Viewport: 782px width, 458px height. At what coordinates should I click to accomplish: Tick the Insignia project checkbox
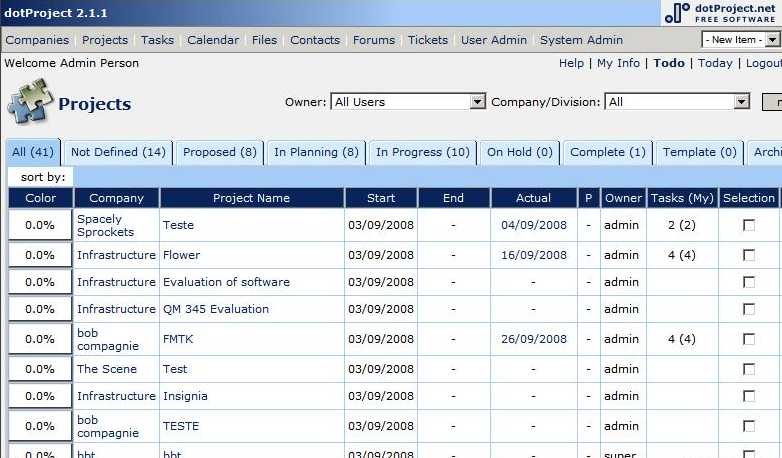(x=749, y=396)
